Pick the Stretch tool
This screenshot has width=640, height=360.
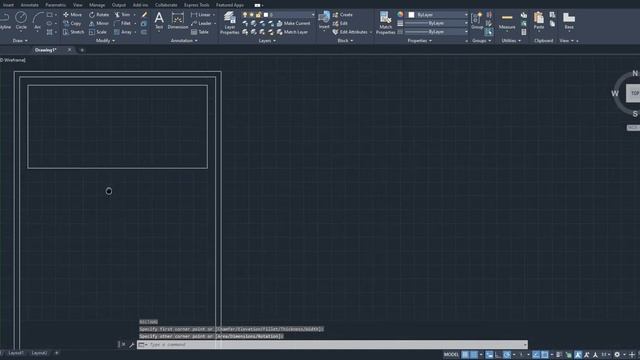(73, 32)
